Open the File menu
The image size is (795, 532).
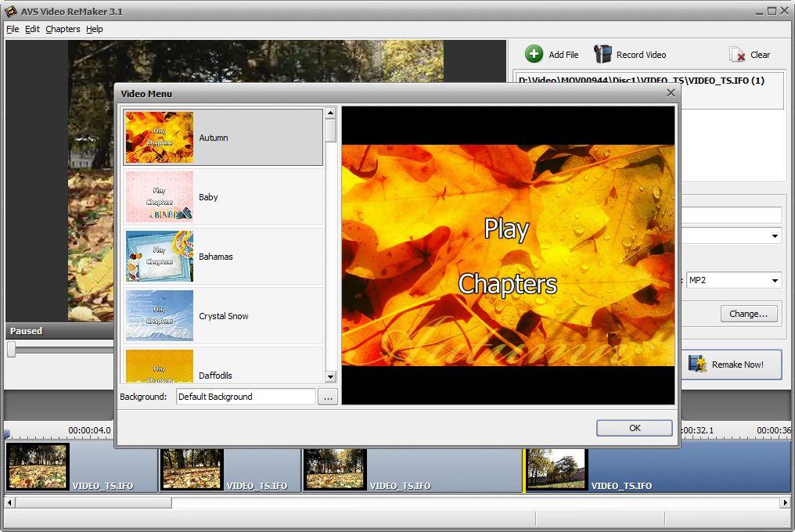pyautogui.click(x=13, y=29)
